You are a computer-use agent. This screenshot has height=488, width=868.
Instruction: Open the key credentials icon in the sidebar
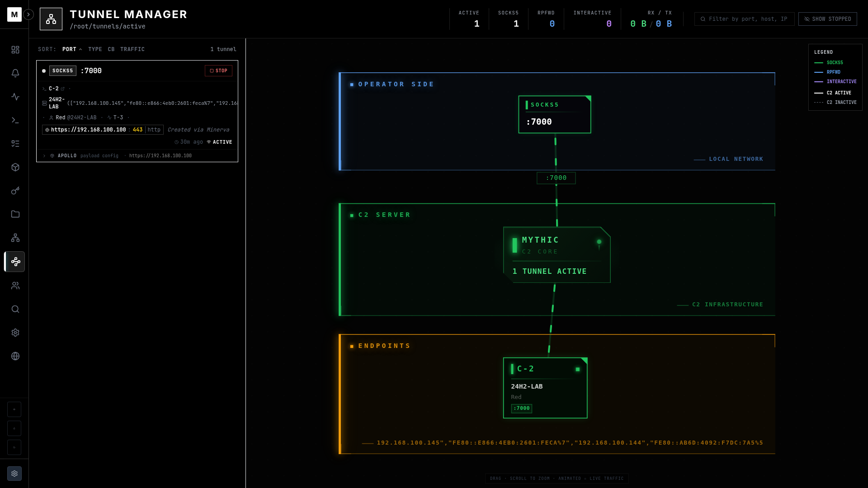(x=15, y=191)
